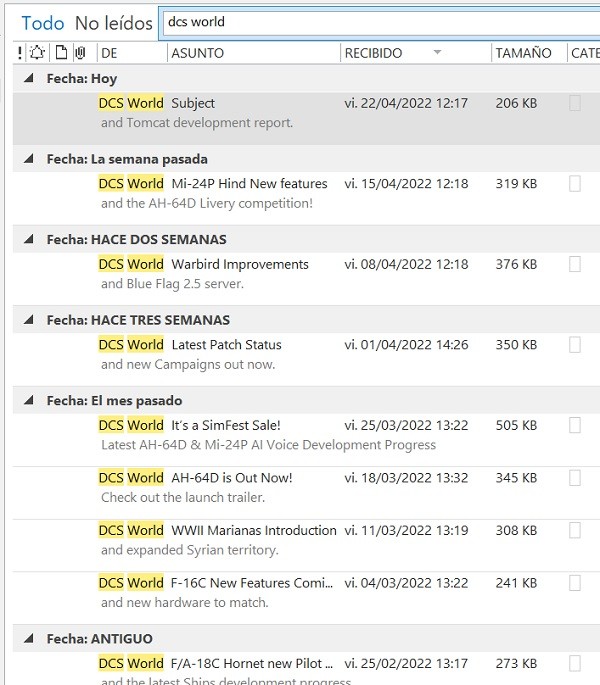Collapse the Fecha: ANTIGUO group
The width and height of the screenshot is (600, 685).
[29, 638]
